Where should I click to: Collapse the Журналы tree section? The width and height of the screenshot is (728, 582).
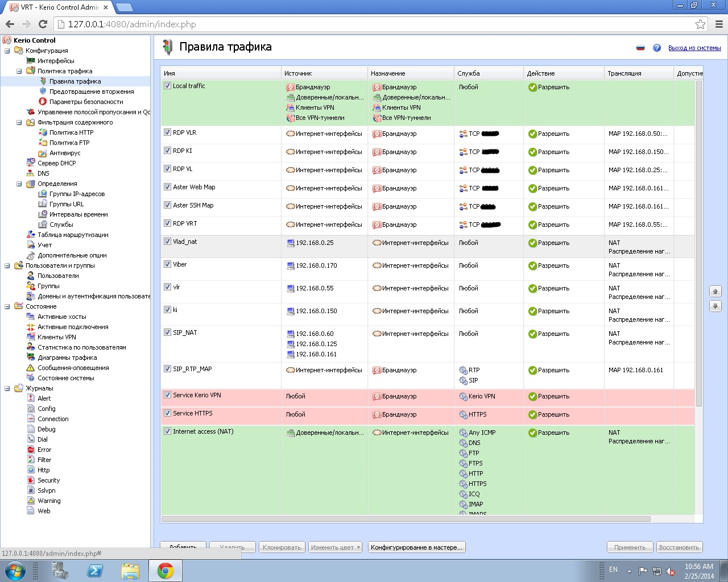point(7,388)
